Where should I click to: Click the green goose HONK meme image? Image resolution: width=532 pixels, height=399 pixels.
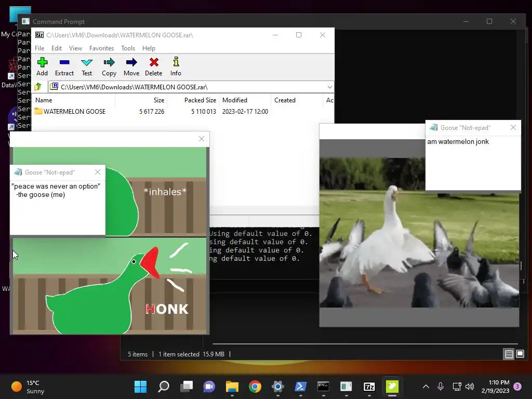click(x=110, y=285)
